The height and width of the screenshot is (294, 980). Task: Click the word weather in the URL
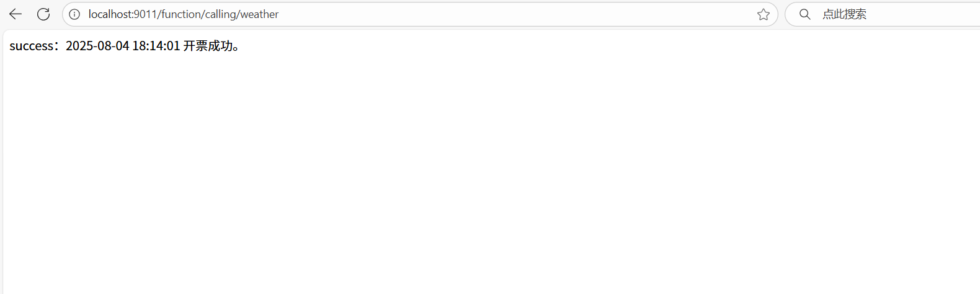coord(259,14)
